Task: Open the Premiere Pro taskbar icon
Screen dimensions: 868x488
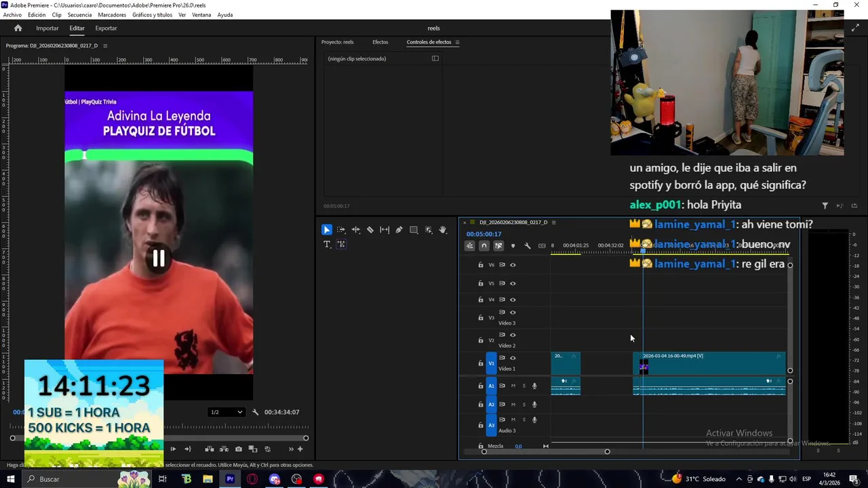Action: pyautogui.click(x=230, y=479)
